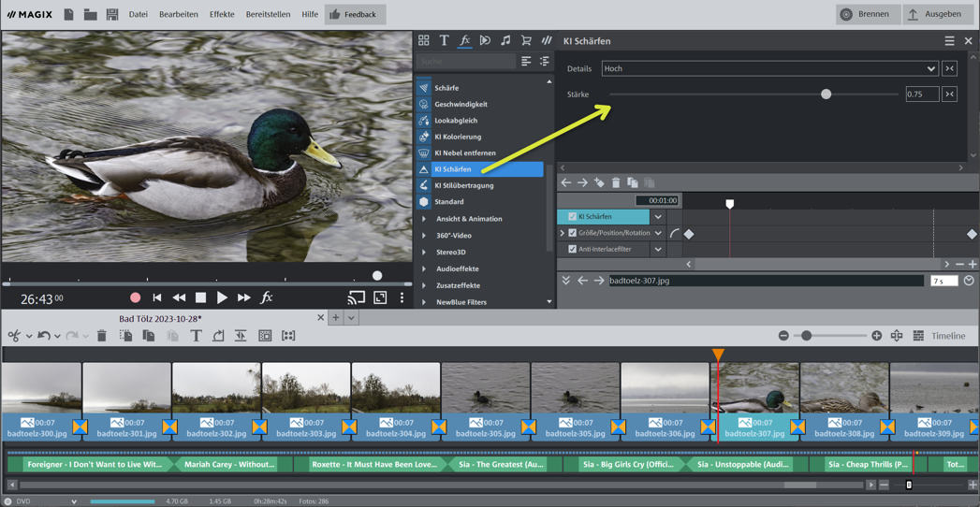Expand the 360°-Video category

point(424,236)
